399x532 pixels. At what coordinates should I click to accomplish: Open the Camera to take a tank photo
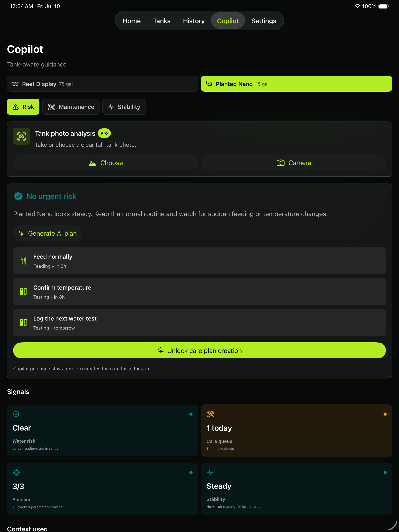pos(294,163)
